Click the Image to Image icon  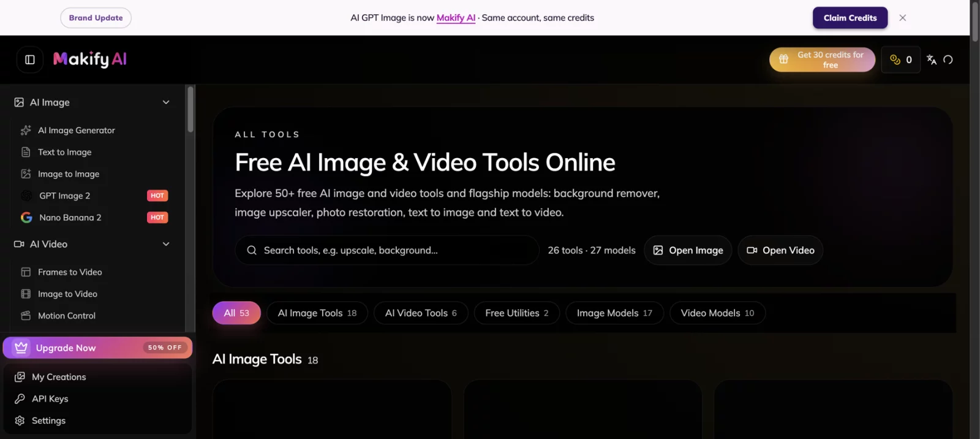26,174
